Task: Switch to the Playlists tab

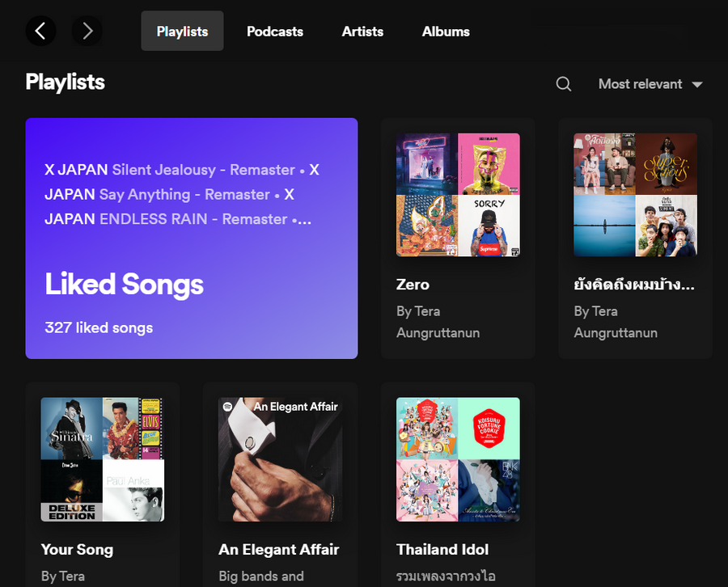Action: (x=182, y=32)
